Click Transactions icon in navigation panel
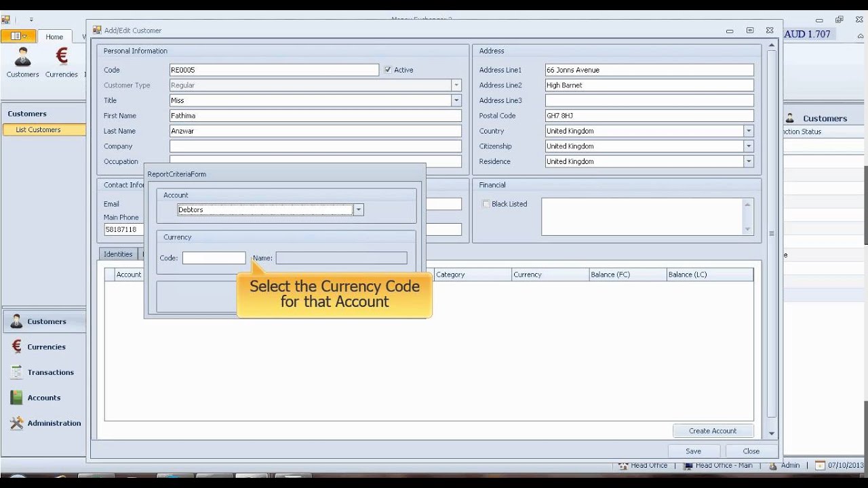The image size is (868, 488). click(x=16, y=372)
